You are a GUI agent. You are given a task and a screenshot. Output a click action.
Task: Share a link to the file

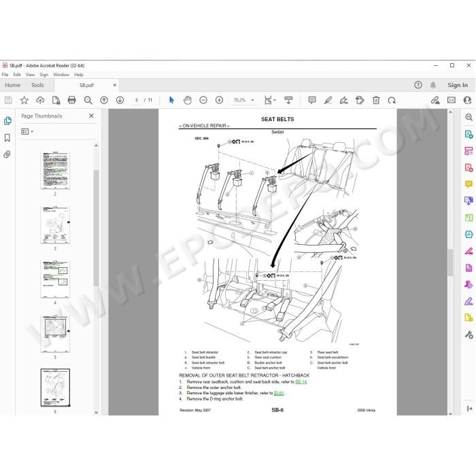[435, 100]
